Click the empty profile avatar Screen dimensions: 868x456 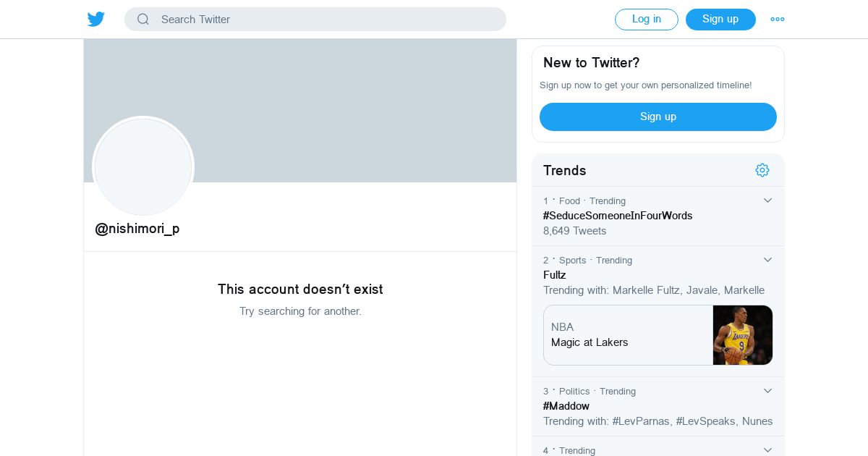point(143,166)
